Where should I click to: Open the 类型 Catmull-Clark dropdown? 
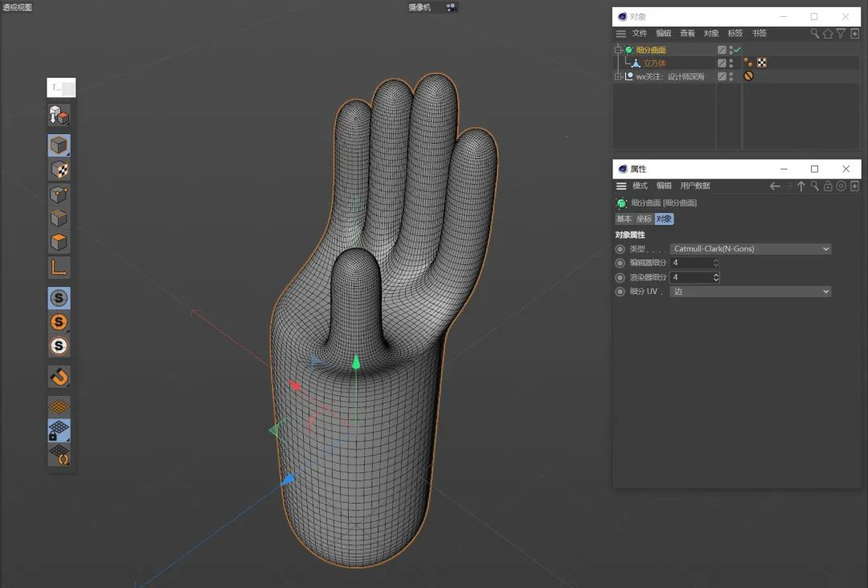pyautogui.click(x=750, y=249)
